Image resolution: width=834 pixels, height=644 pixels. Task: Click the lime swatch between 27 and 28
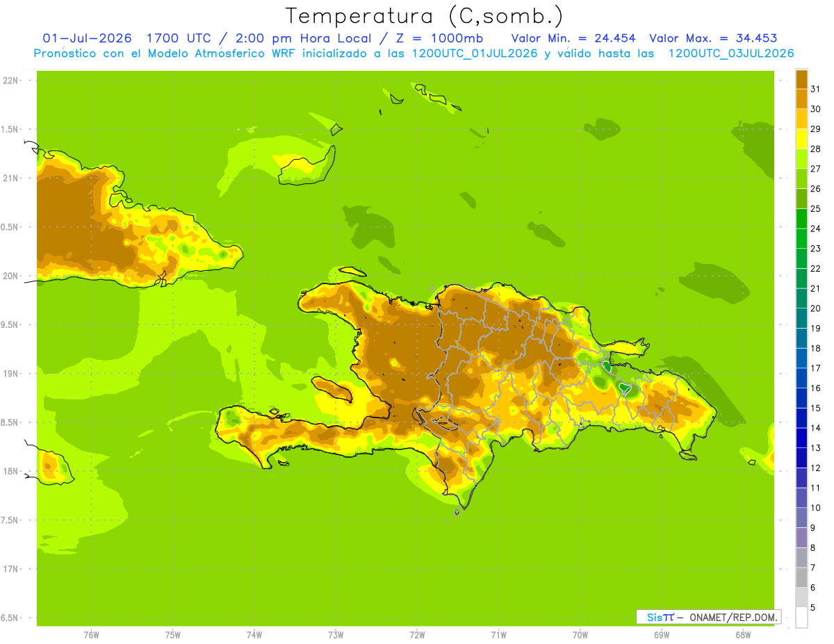pyautogui.click(x=801, y=158)
